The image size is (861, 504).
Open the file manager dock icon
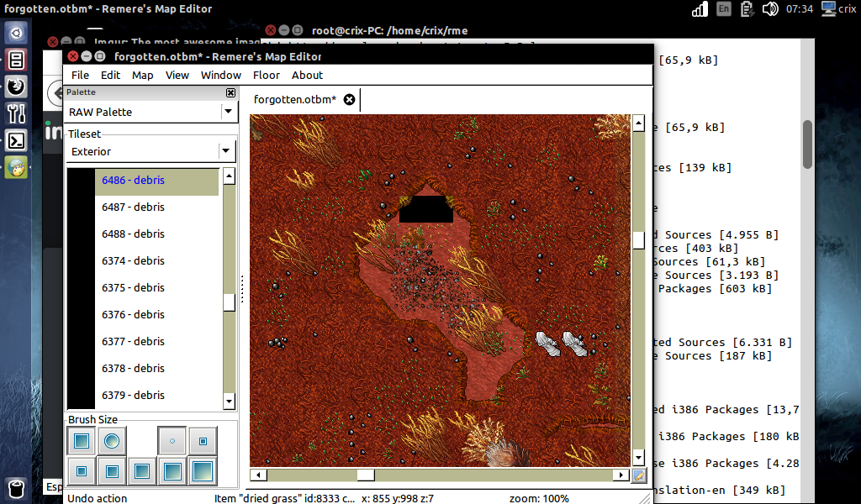tap(16, 60)
